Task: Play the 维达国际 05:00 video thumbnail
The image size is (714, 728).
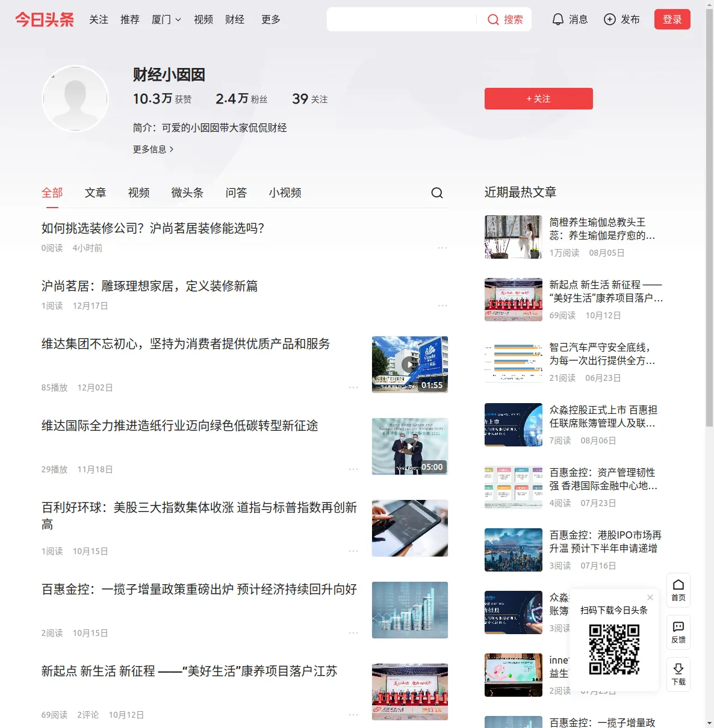Action: pos(410,446)
